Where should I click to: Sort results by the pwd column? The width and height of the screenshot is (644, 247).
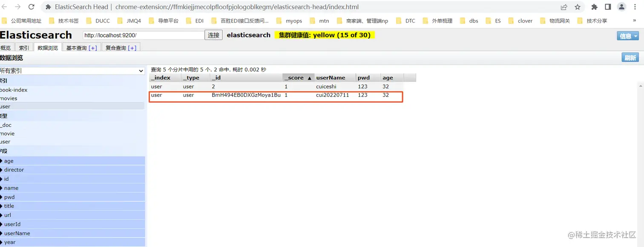368,78
